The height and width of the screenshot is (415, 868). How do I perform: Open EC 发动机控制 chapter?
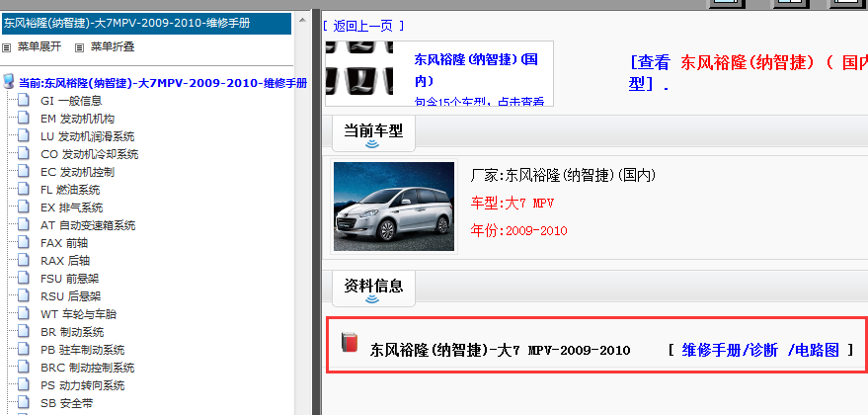point(77,172)
